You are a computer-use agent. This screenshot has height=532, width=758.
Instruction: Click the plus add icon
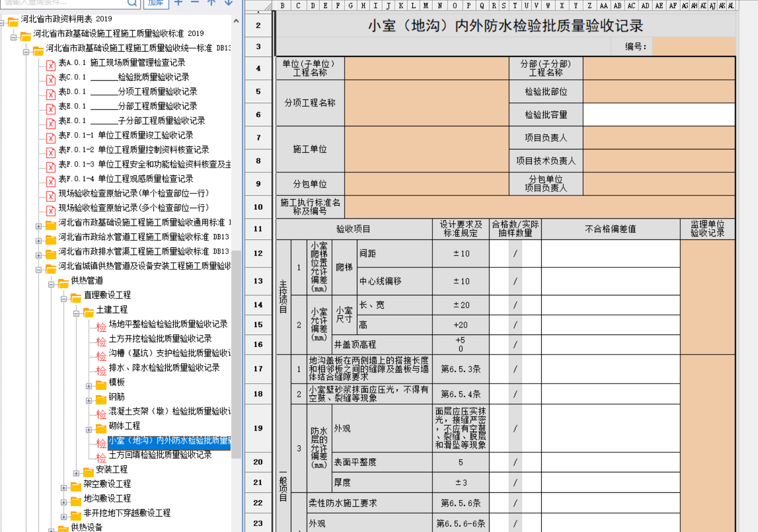179,3
